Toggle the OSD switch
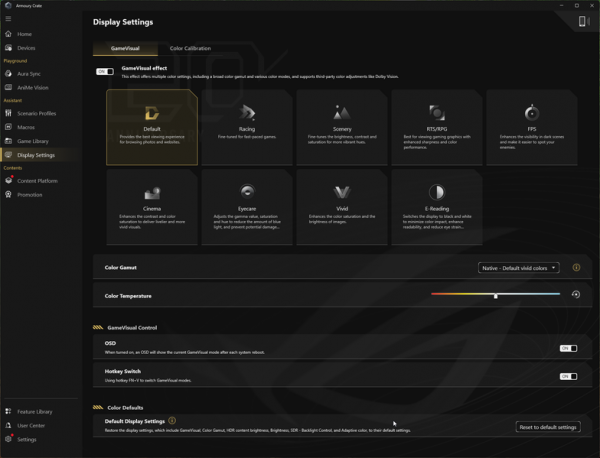 pyautogui.click(x=568, y=348)
